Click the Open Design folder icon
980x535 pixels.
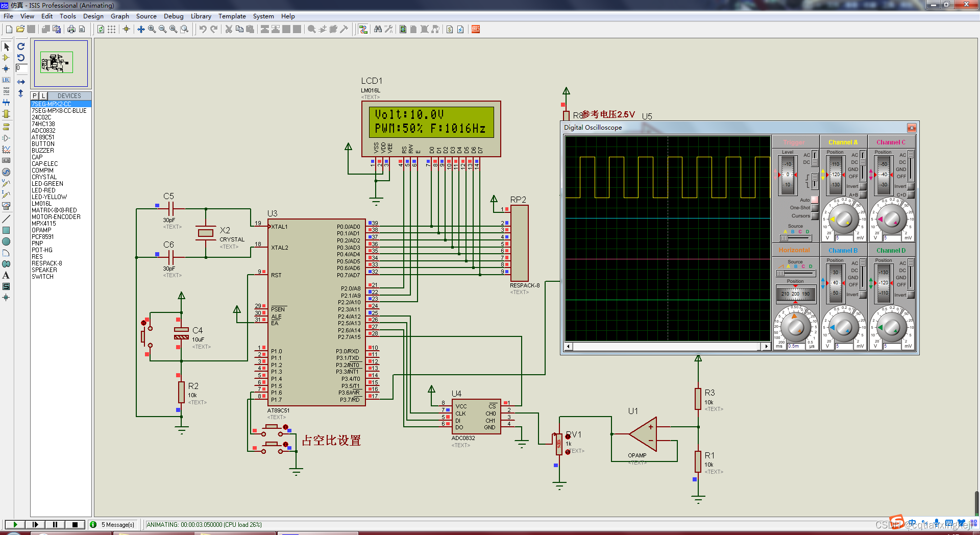20,29
